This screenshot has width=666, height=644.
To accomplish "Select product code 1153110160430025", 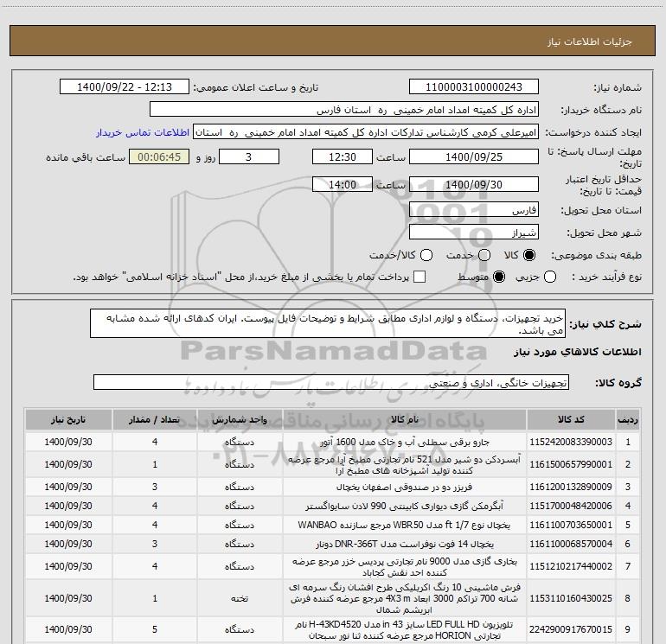I will coord(571,598).
